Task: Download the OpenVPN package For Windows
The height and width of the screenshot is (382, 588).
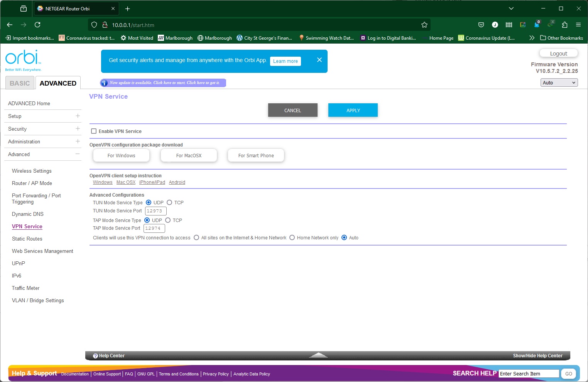Action: pyautogui.click(x=121, y=155)
